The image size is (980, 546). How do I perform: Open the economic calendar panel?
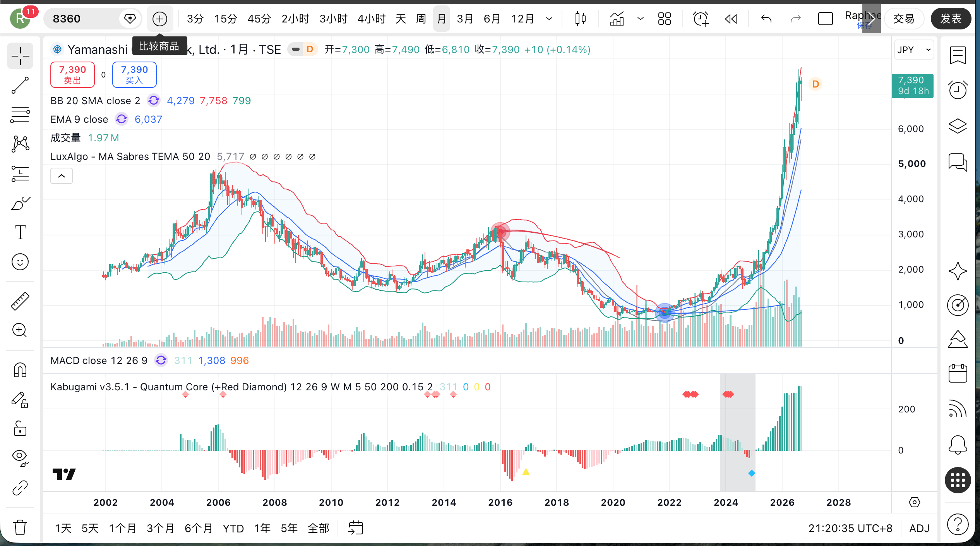point(958,374)
